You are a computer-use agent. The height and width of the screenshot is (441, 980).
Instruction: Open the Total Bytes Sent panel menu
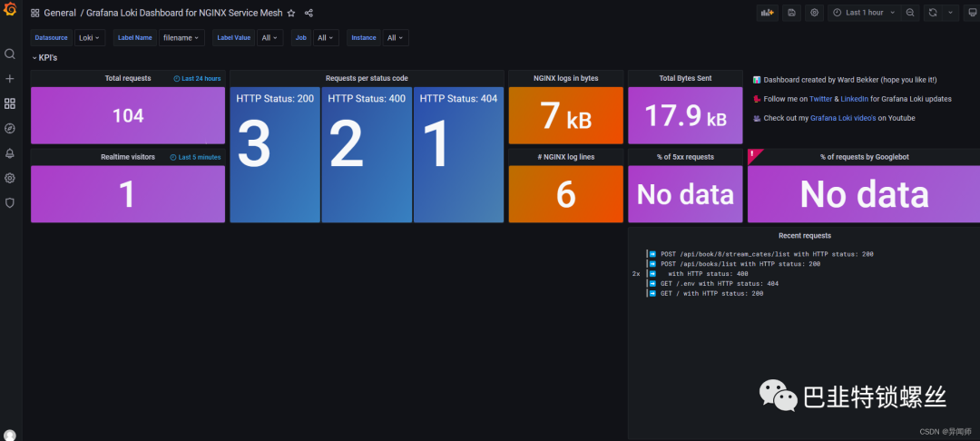coord(685,79)
